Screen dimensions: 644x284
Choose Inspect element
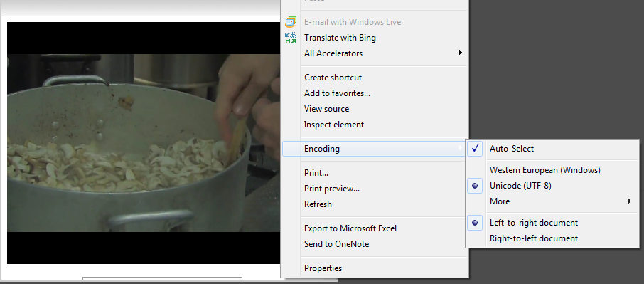tap(334, 125)
